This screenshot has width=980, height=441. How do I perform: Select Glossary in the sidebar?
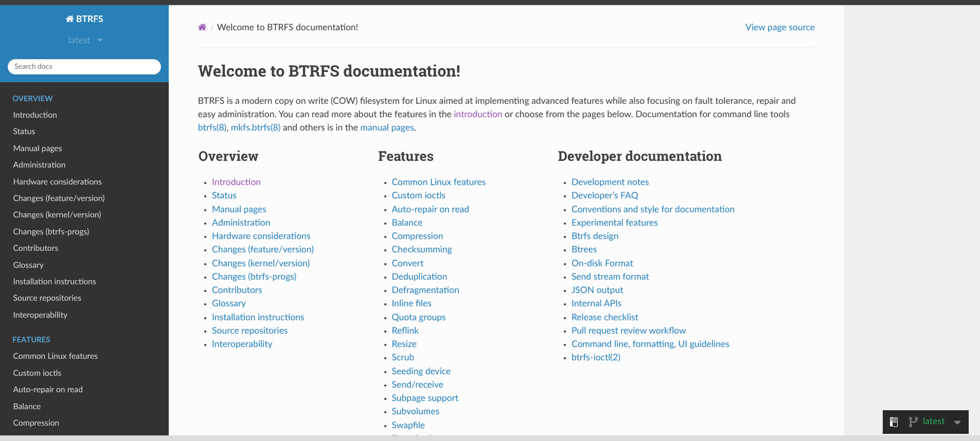[x=29, y=265]
